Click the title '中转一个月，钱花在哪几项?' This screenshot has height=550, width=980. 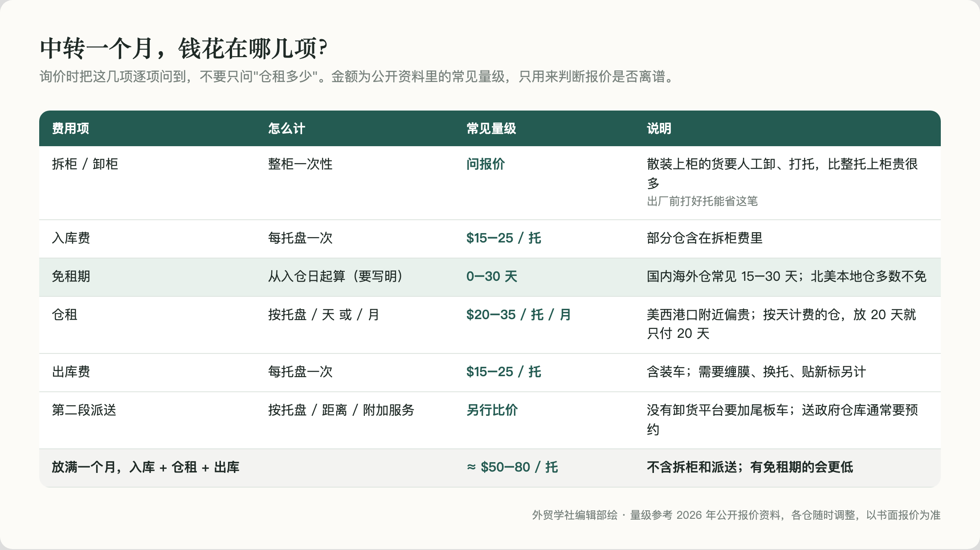(x=184, y=48)
